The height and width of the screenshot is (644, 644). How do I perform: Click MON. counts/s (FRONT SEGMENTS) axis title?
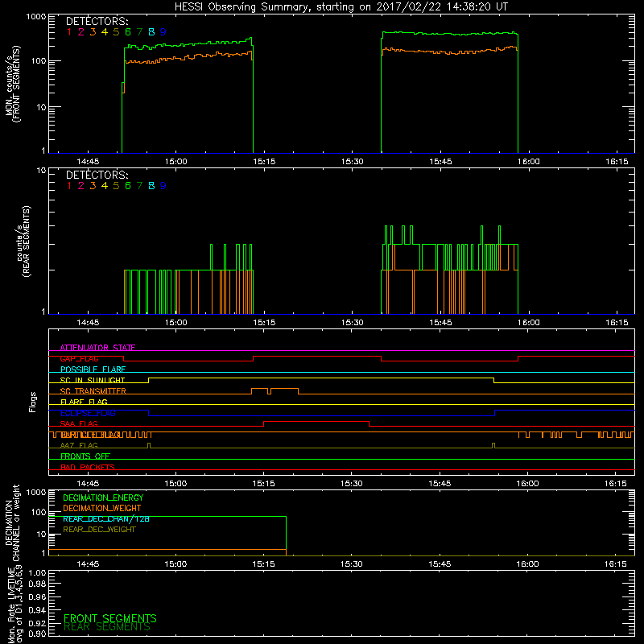click(x=12, y=84)
